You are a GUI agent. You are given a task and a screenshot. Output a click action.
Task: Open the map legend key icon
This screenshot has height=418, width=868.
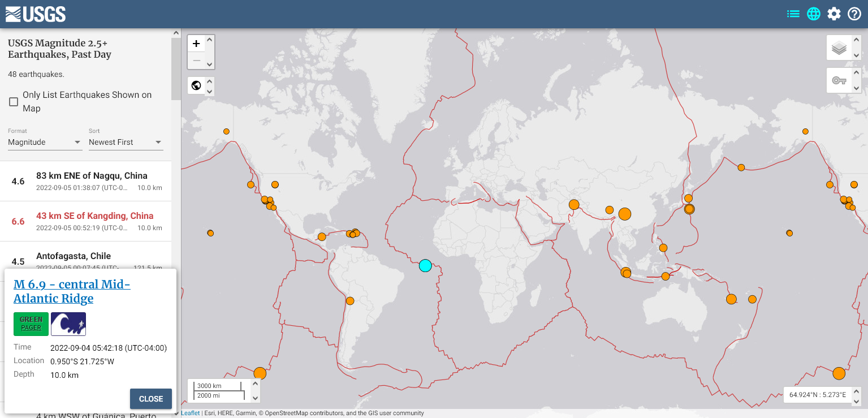click(x=839, y=80)
